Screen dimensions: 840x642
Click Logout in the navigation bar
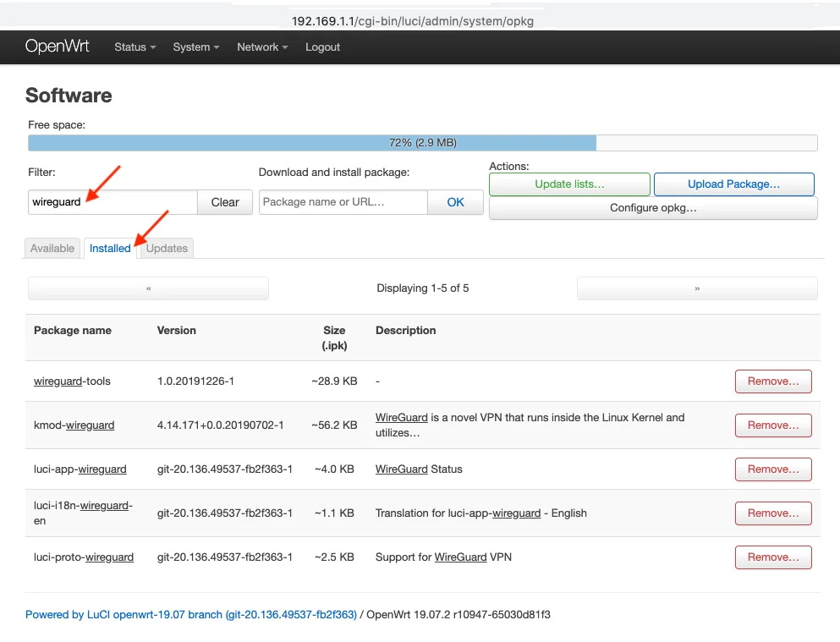click(x=322, y=47)
